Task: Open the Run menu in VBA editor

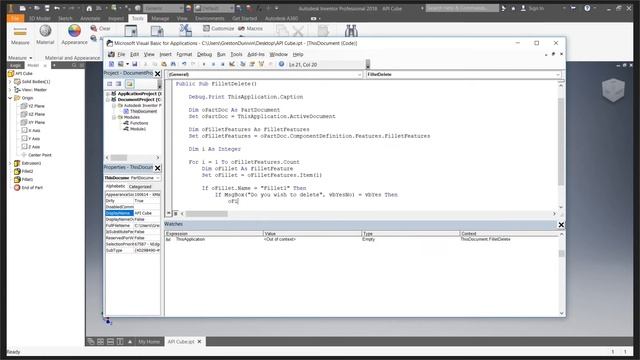Action: point(221,54)
